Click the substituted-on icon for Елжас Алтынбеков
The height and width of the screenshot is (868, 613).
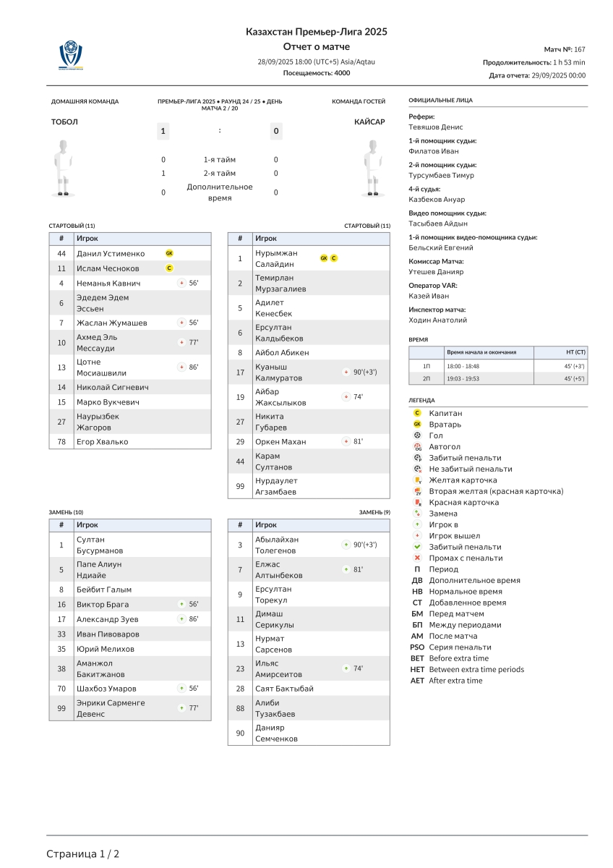pos(346,570)
